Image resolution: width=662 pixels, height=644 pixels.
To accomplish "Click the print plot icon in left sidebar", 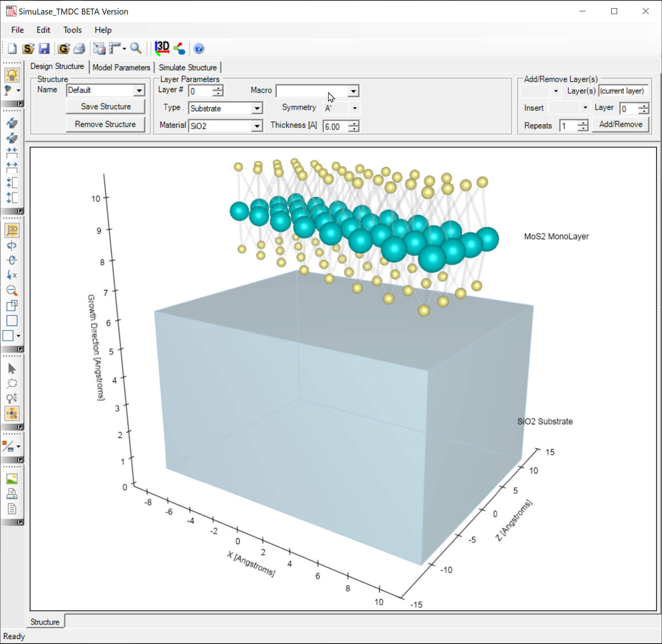I will pyautogui.click(x=12, y=494).
